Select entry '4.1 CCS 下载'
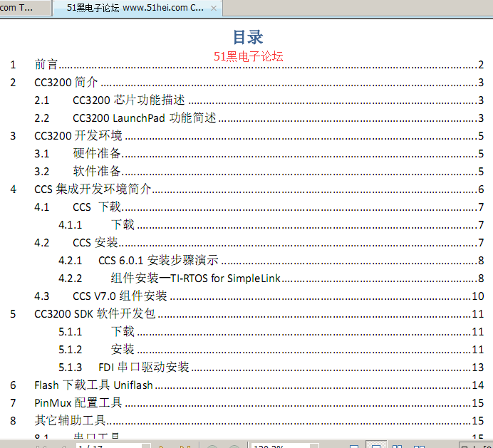The height and width of the screenshot is (448, 493). point(259,207)
